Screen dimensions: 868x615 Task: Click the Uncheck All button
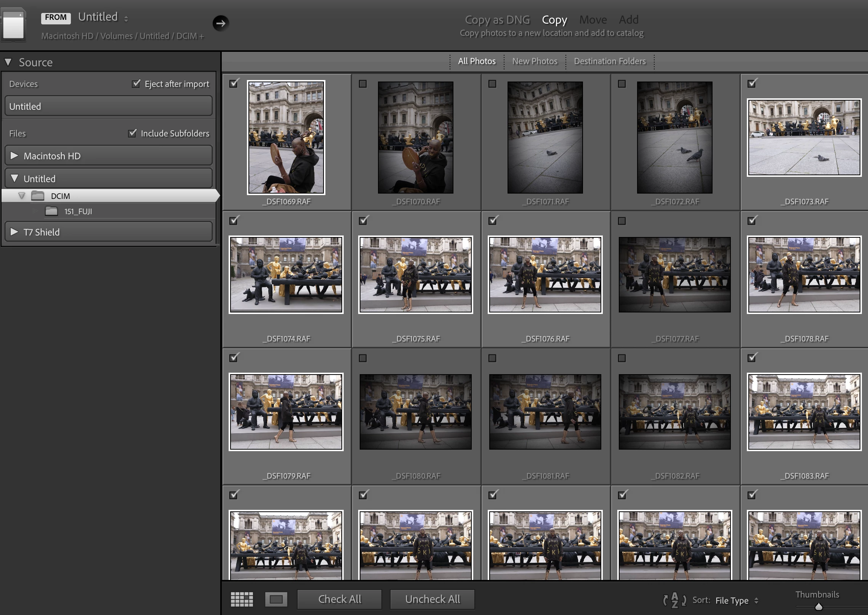pos(432,599)
